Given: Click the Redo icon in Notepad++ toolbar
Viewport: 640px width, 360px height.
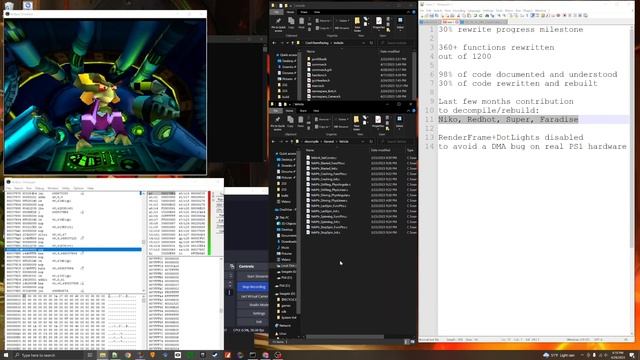Looking at the screenshot, I should coord(480,16).
